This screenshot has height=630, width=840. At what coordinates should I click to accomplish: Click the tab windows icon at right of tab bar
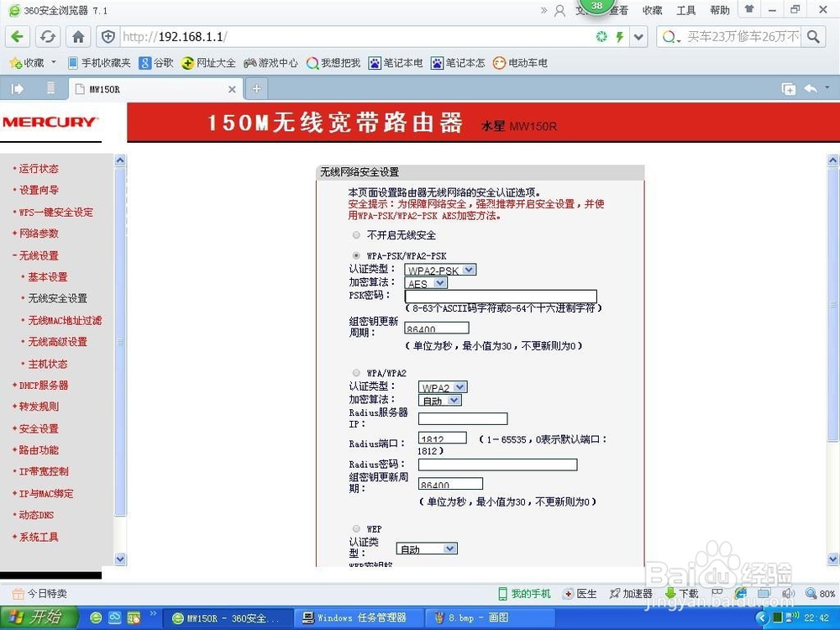click(788, 89)
